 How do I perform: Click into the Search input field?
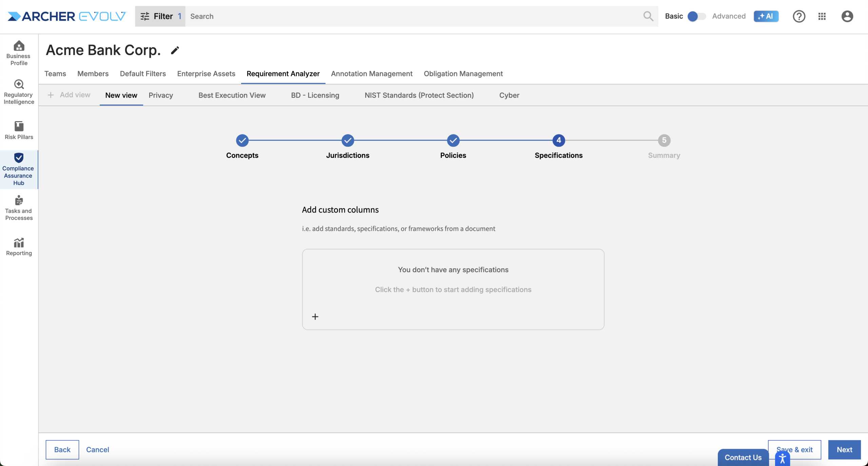407,16
